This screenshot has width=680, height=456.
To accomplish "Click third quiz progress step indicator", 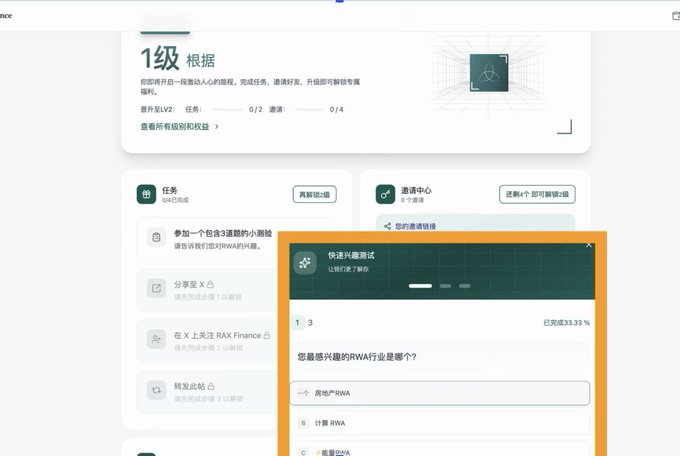I will click(465, 286).
